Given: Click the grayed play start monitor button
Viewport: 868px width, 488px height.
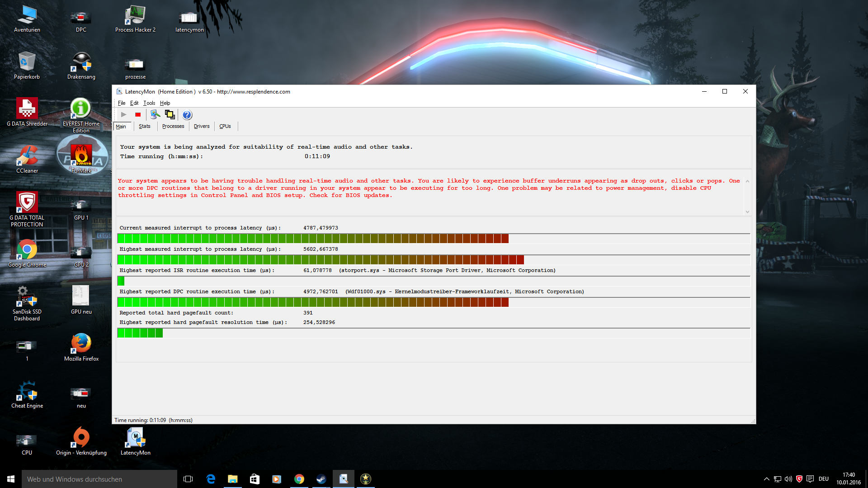Looking at the screenshot, I should [123, 115].
